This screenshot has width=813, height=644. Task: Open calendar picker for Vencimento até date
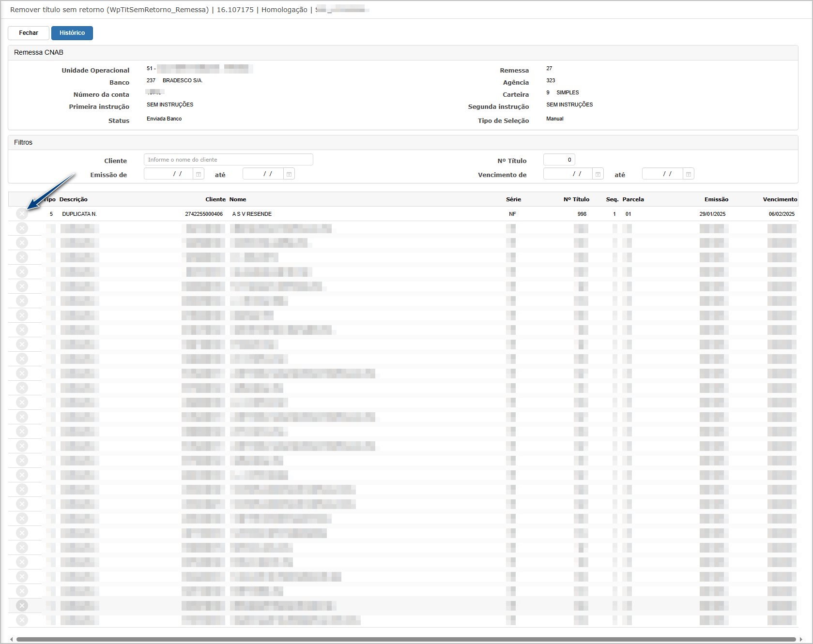click(x=688, y=174)
